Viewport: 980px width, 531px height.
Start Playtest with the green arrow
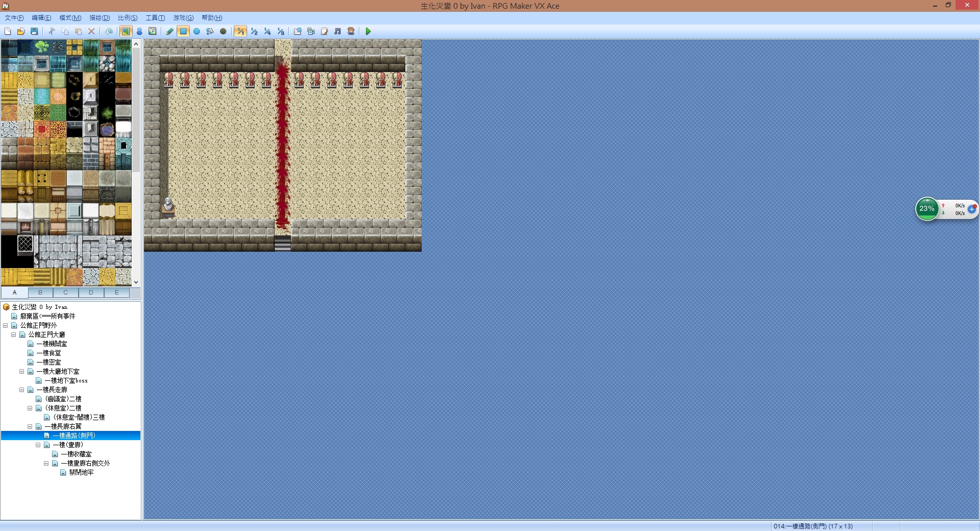[368, 31]
